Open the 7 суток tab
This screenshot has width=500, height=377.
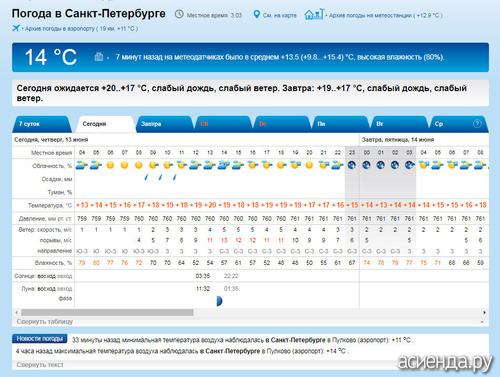click(41, 124)
